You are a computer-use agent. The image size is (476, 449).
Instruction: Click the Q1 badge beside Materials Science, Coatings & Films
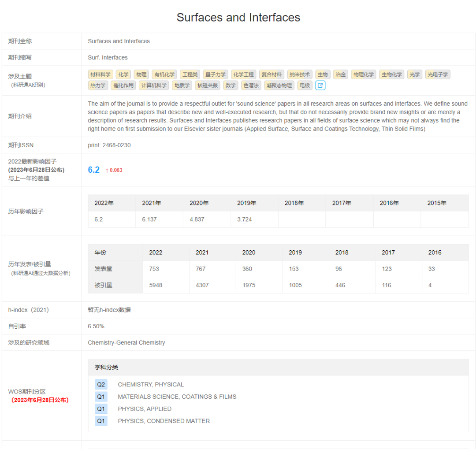point(101,397)
